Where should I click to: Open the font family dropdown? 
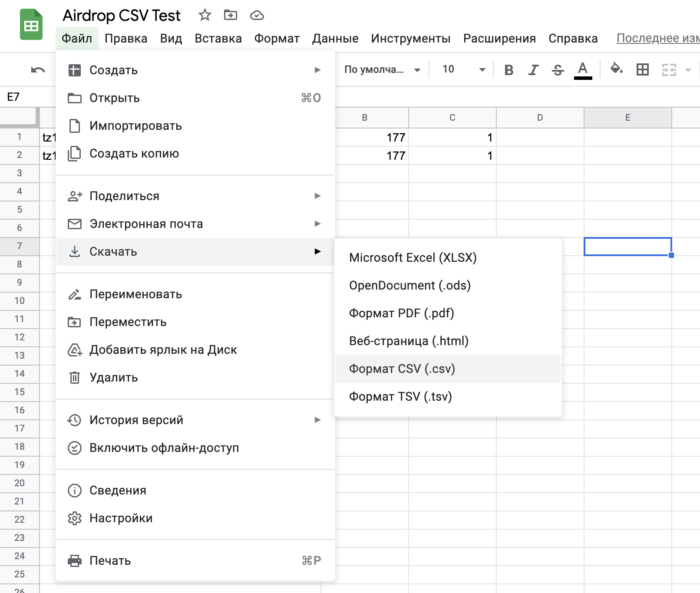click(382, 69)
